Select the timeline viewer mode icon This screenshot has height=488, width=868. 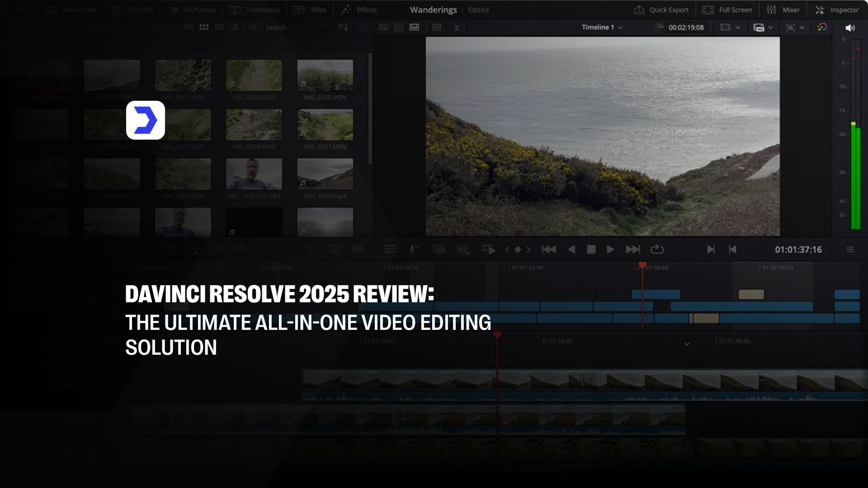[414, 28]
